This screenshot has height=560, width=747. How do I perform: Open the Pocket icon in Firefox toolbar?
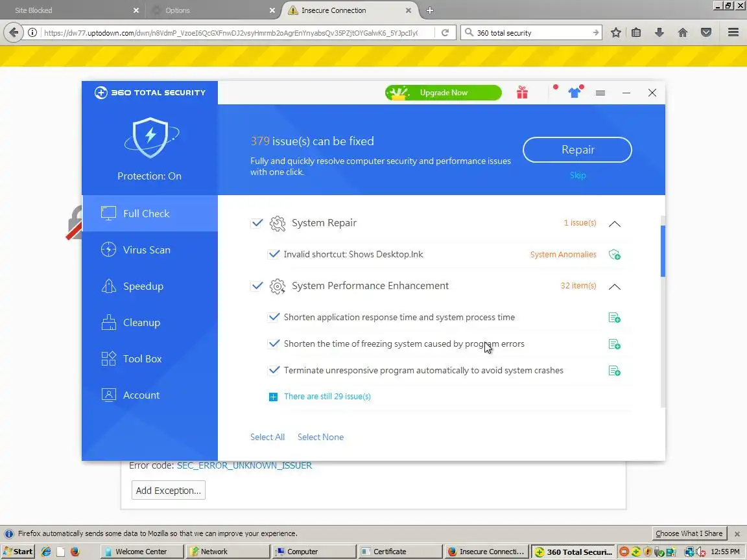click(x=706, y=32)
